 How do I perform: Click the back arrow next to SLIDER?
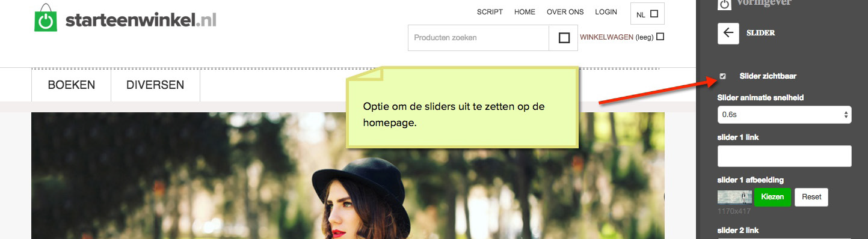728,34
